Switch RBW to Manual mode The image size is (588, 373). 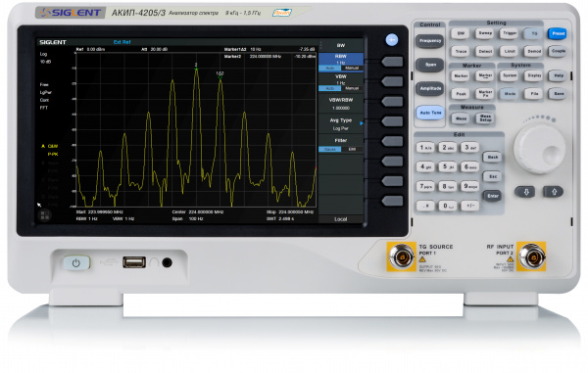click(352, 69)
